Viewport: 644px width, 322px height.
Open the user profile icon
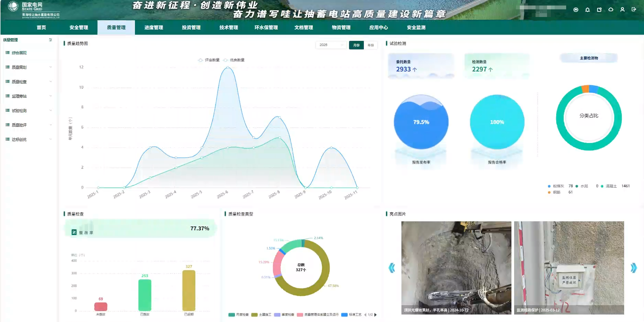[x=622, y=10]
